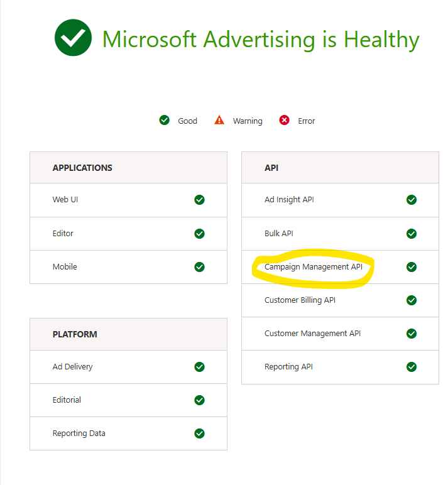Select the Customer Billing API label
This screenshot has width=448, height=485.
click(300, 300)
